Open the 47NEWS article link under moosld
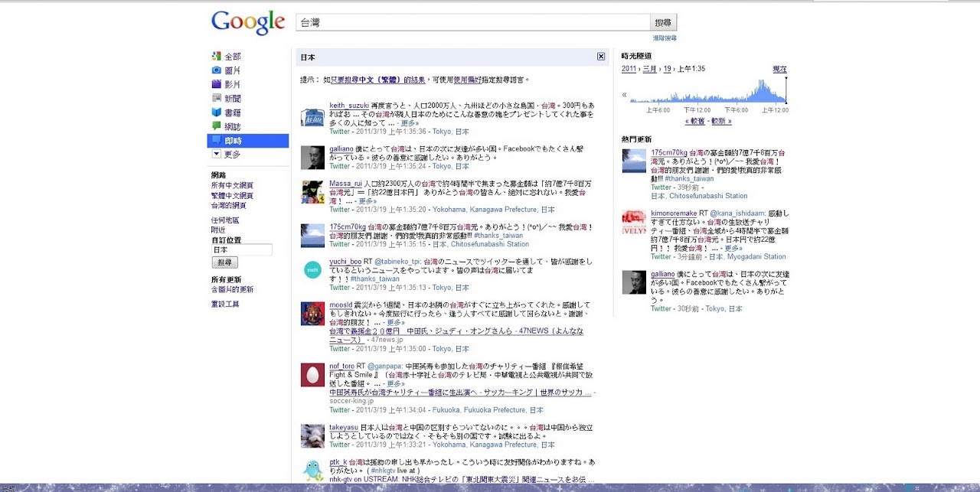The image size is (980, 492). tap(456, 335)
